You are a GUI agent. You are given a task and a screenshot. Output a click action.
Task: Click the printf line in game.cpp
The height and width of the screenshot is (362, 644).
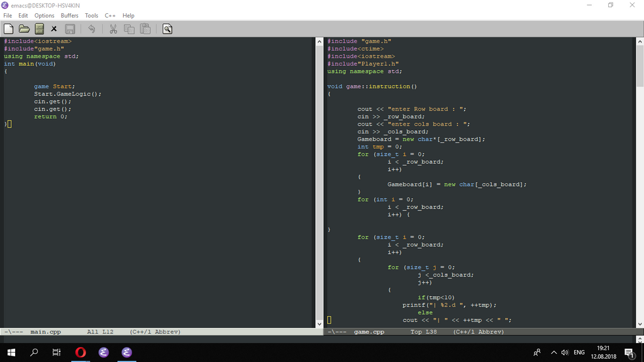click(x=449, y=305)
